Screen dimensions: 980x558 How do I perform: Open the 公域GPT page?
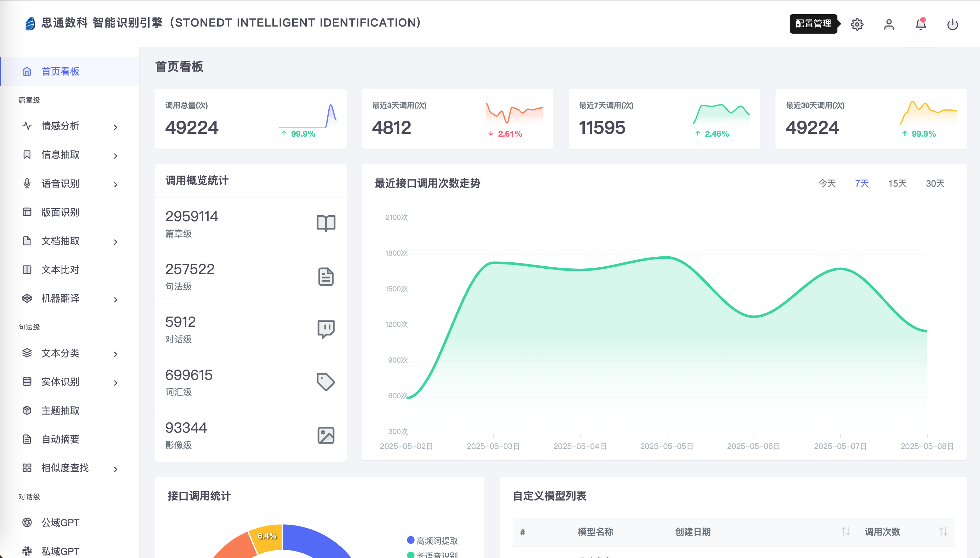[60, 522]
